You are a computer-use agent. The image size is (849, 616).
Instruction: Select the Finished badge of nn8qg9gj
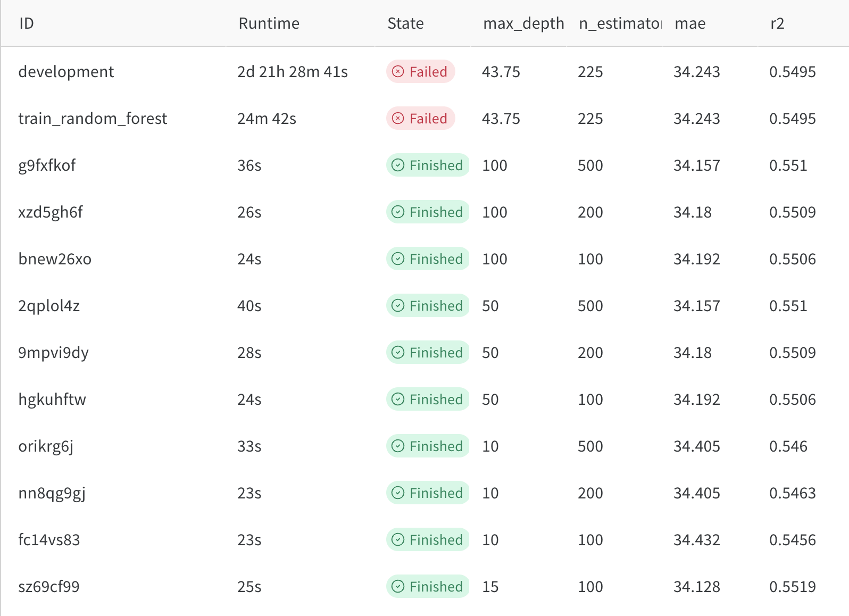coord(428,493)
